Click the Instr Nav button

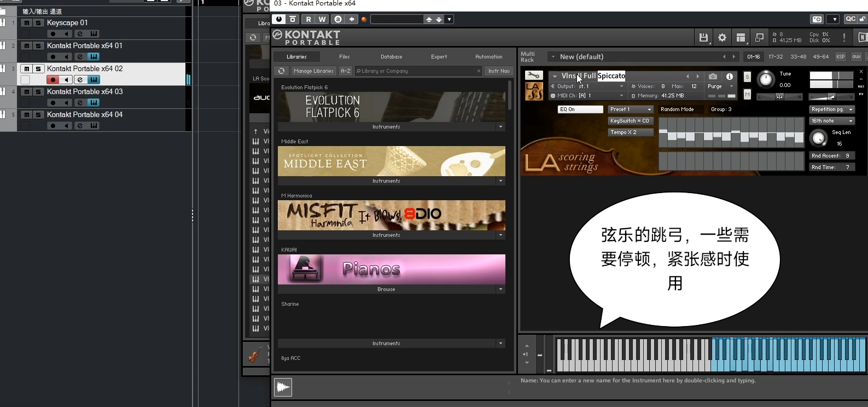pyautogui.click(x=499, y=71)
